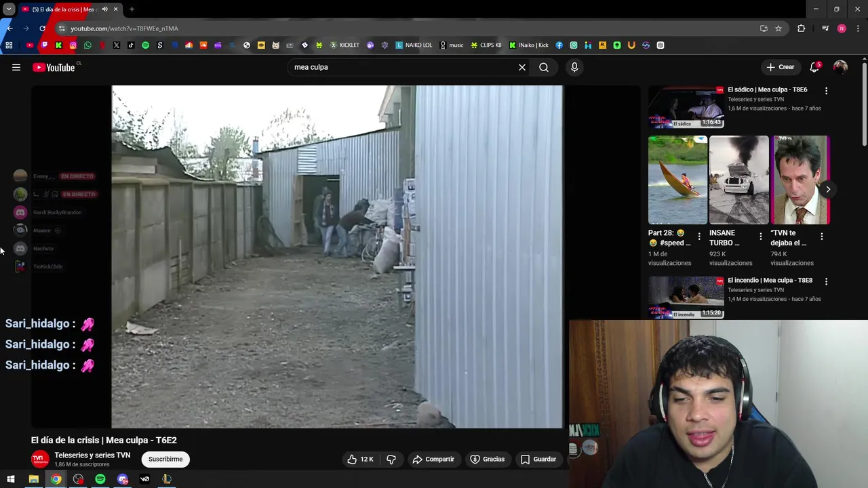Open the tab search dropdown
Screen dimensions: 868x488
(9, 9)
